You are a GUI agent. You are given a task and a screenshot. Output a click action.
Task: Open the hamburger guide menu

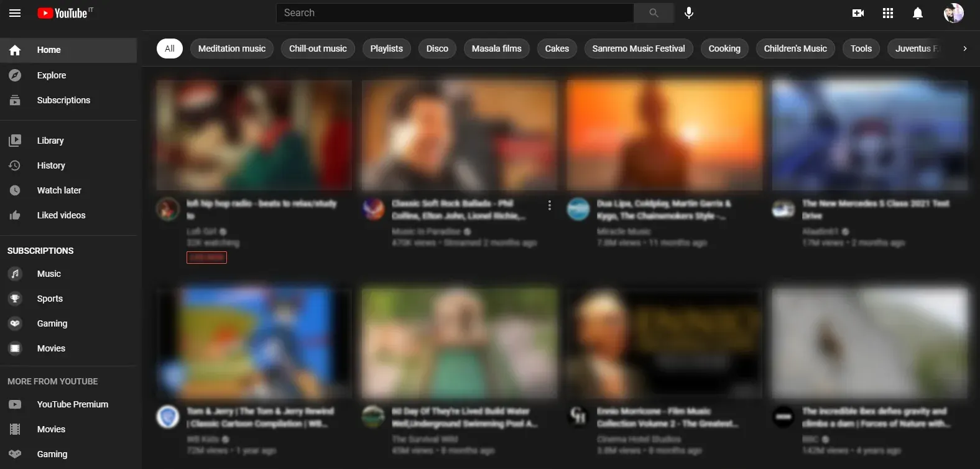[x=15, y=13]
